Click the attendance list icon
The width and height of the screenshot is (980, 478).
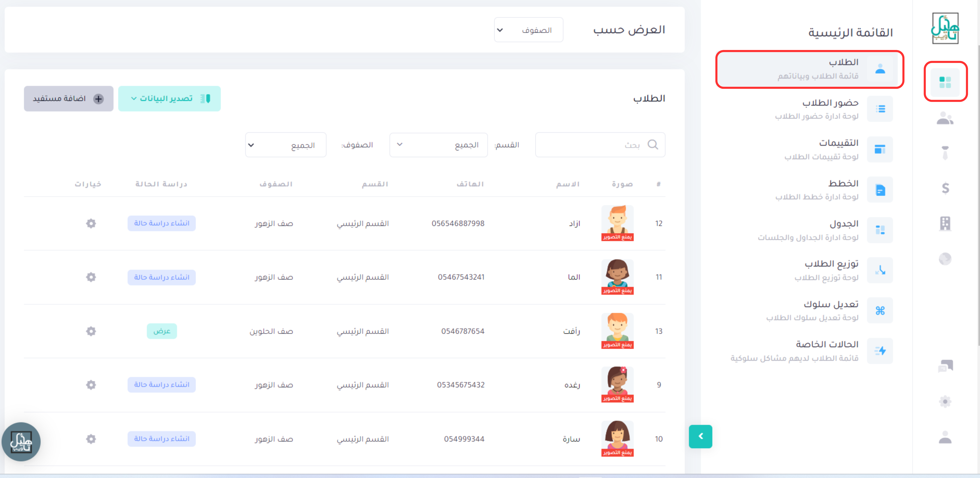880,109
